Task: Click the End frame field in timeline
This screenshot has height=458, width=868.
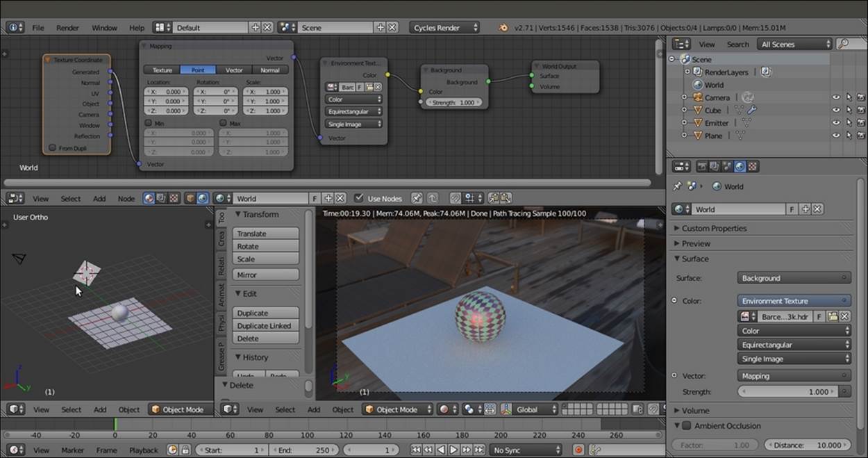Action: tap(303, 450)
